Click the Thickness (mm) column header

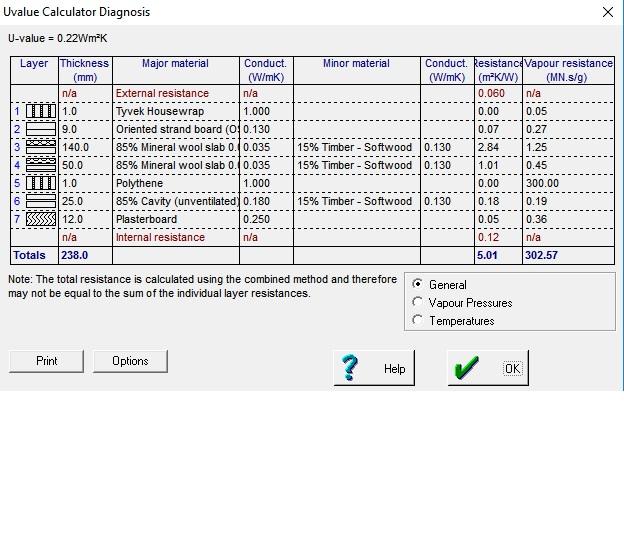[x=85, y=70]
